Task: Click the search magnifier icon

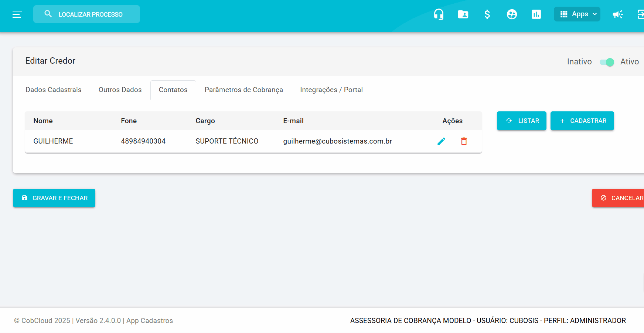Action: click(x=48, y=14)
